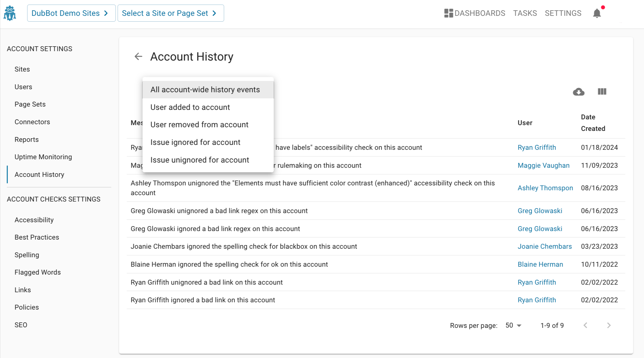
Task: Open the SETTINGS menu
Action: pyautogui.click(x=563, y=13)
